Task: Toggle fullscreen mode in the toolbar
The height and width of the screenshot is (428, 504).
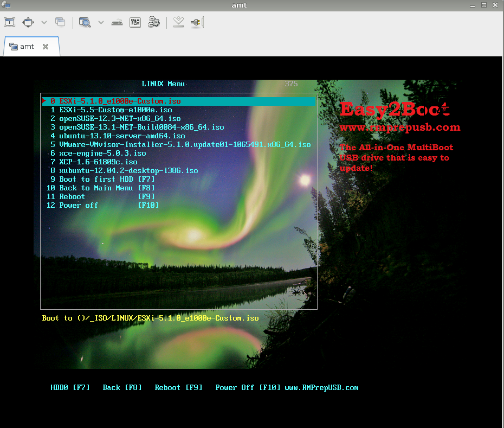Action: 28,22
